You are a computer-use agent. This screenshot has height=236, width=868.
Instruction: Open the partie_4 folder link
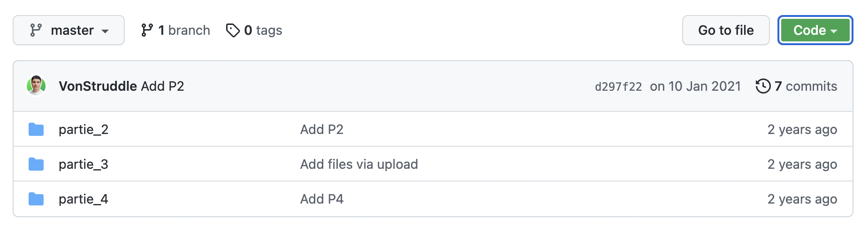(x=84, y=199)
